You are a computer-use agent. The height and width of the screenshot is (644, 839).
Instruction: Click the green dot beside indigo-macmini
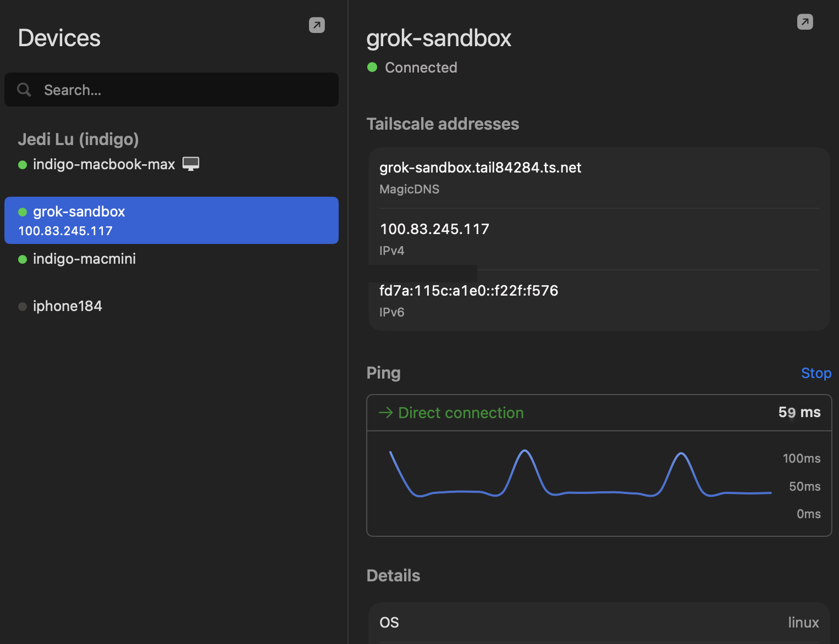(x=23, y=259)
